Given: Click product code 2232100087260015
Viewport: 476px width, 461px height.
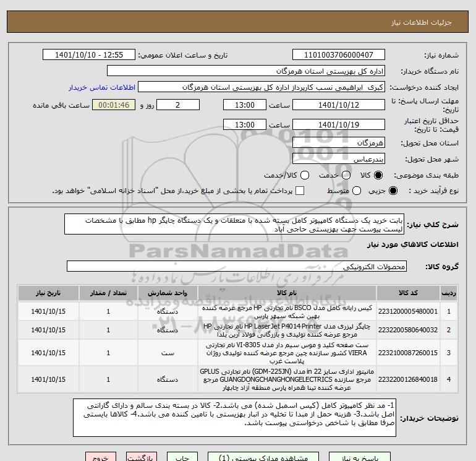Looking at the screenshot, I should point(408,353).
